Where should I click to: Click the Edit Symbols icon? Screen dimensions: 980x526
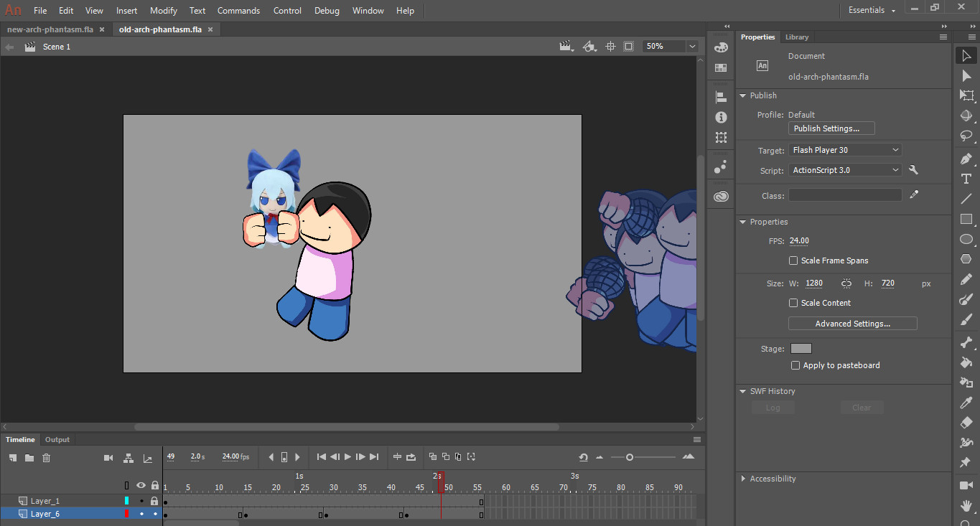589,46
